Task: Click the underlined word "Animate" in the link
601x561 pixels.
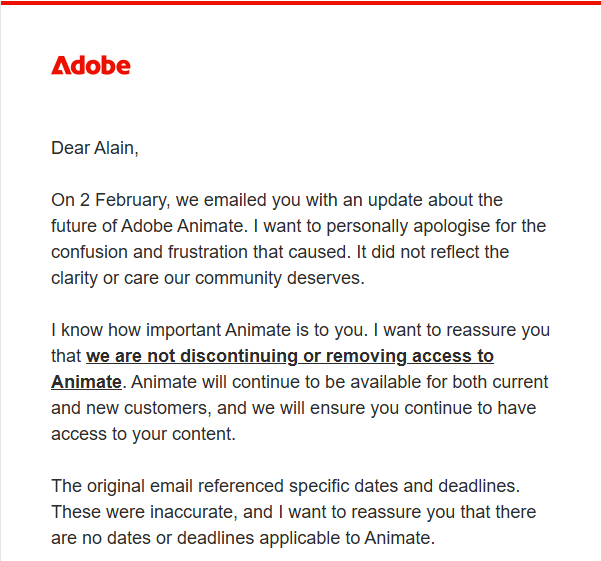Action: (86, 382)
